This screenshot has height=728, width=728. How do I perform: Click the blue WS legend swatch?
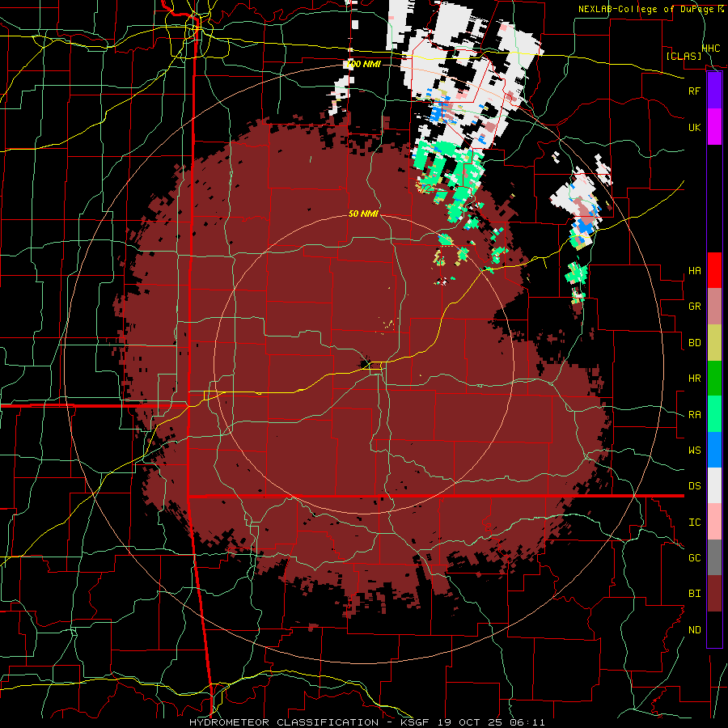coord(714,450)
